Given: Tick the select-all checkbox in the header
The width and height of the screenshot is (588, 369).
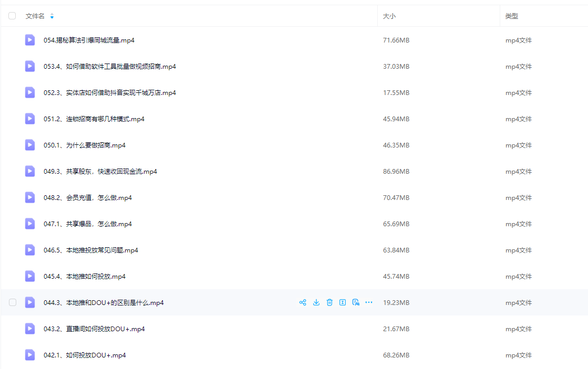Looking at the screenshot, I should [x=12, y=16].
